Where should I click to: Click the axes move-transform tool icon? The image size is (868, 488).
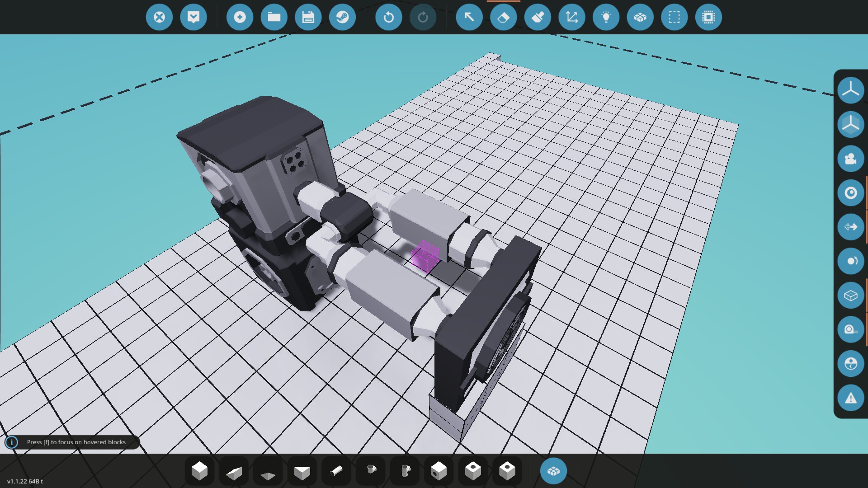572,17
